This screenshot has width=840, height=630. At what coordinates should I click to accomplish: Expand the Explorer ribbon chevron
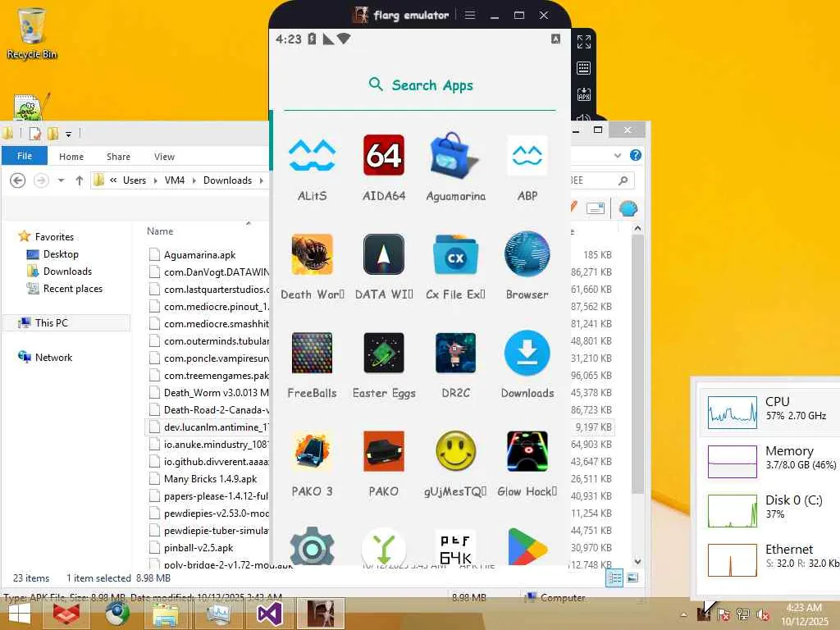coord(618,155)
